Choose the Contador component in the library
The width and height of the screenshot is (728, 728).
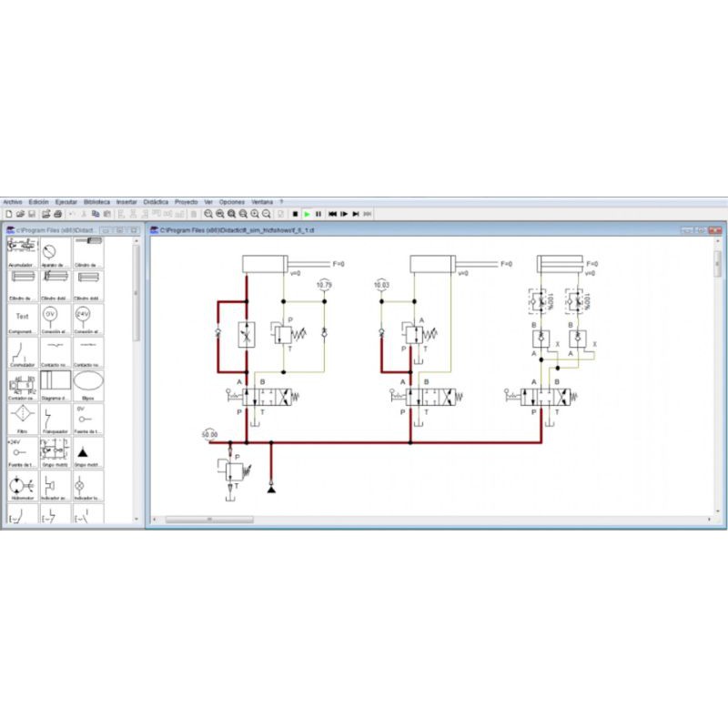tap(22, 386)
